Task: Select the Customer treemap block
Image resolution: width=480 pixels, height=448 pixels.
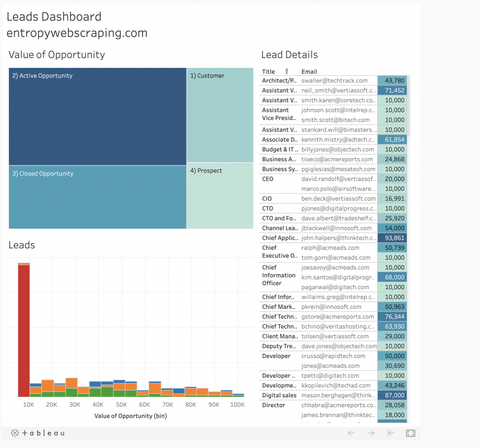Action: 220,115
